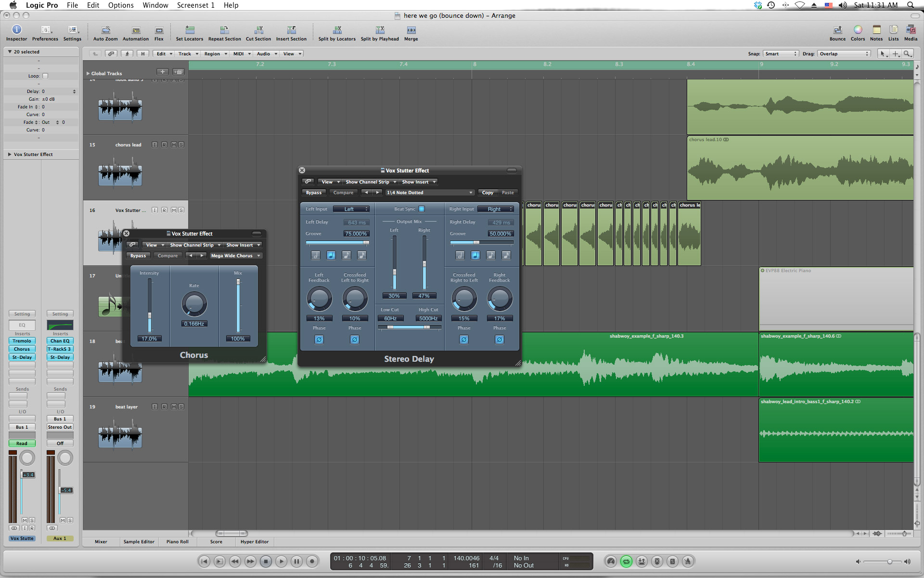Adjust the Left Delay Groove slider

pyautogui.click(x=337, y=242)
